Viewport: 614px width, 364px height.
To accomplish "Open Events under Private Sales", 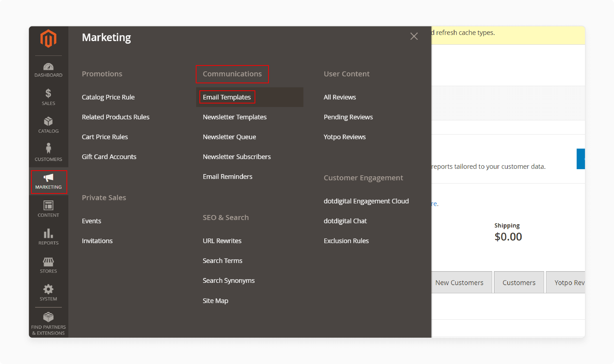I will tap(91, 221).
